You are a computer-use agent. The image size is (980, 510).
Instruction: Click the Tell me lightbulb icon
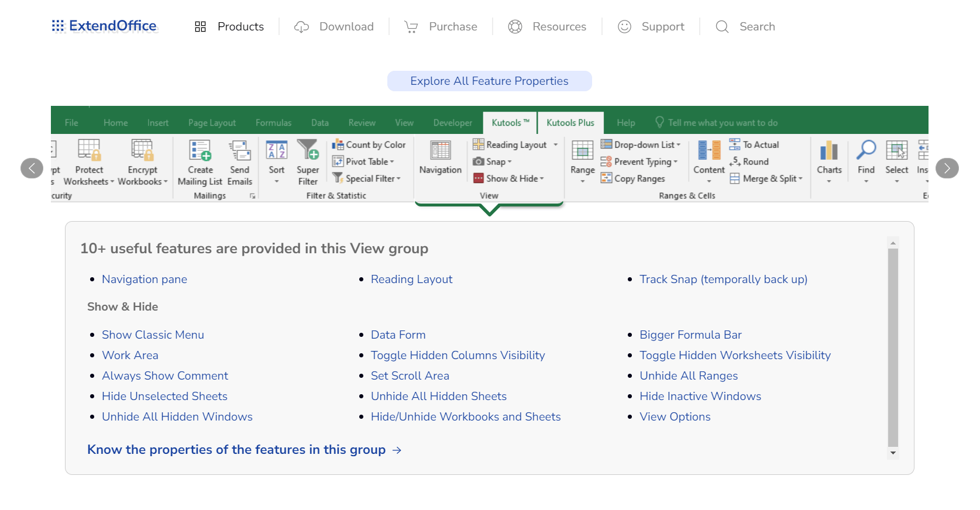click(x=659, y=122)
